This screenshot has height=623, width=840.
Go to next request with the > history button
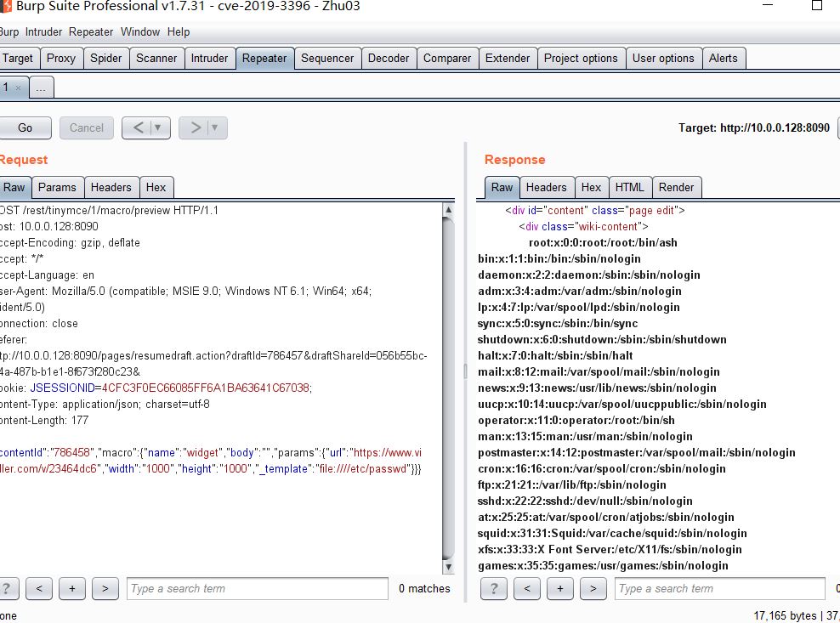(x=196, y=127)
